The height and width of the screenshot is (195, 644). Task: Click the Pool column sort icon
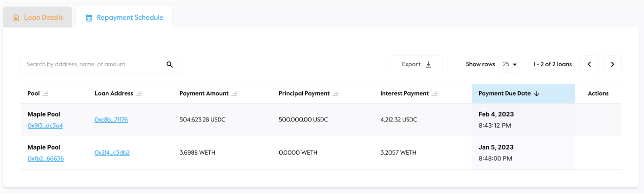click(46, 94)
